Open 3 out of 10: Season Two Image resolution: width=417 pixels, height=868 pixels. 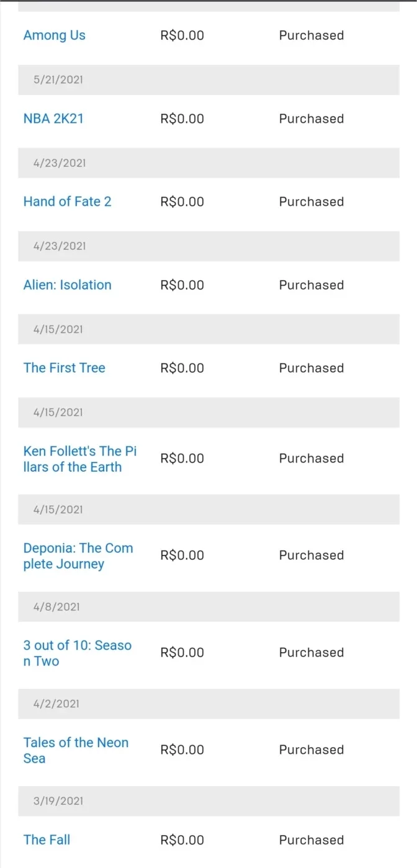pyautogui.click(x=78, y=653)
